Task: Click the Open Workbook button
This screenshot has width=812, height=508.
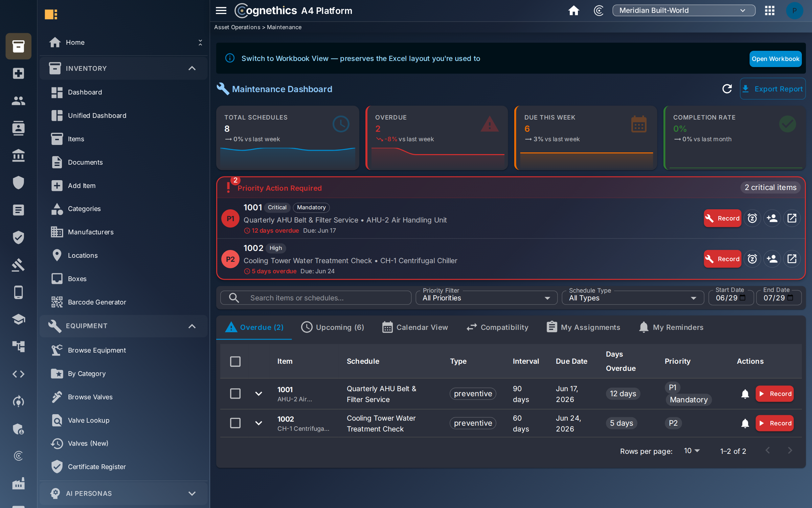Action: [775, 59]
